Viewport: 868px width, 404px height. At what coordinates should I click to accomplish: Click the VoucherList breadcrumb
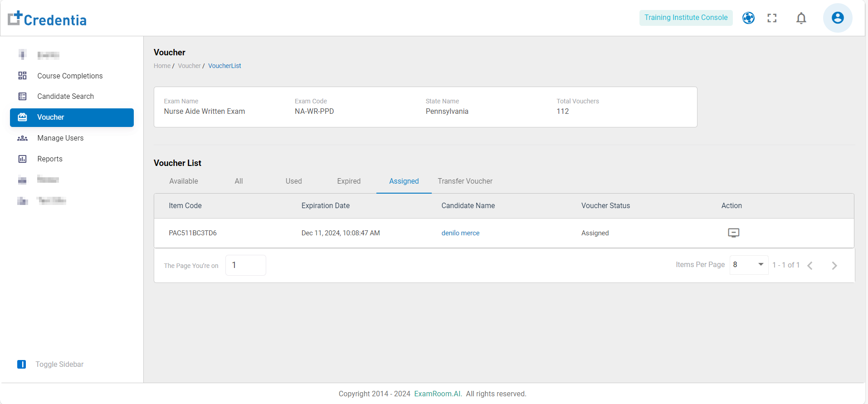coord(224,66)
